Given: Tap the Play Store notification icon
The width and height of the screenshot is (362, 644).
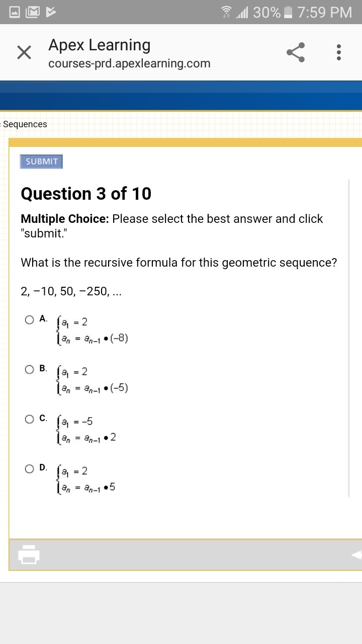Looking at the screenshot, I should [x=51, y=12].
